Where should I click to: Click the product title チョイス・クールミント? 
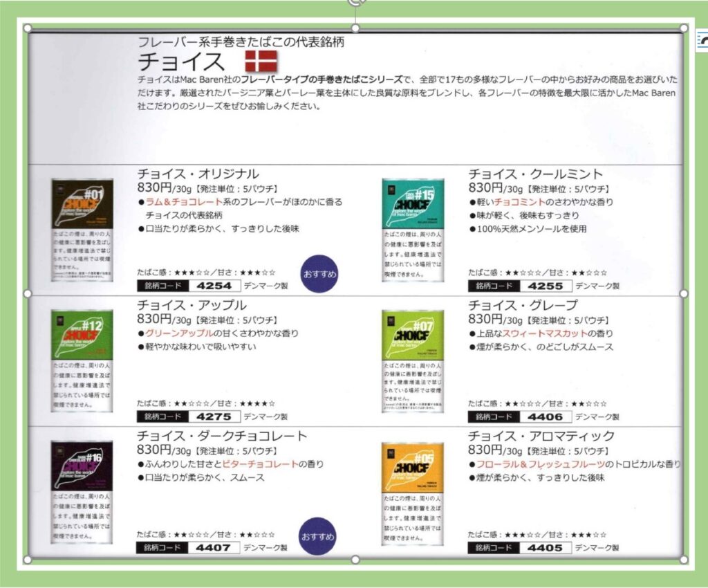tap(536, 174)
